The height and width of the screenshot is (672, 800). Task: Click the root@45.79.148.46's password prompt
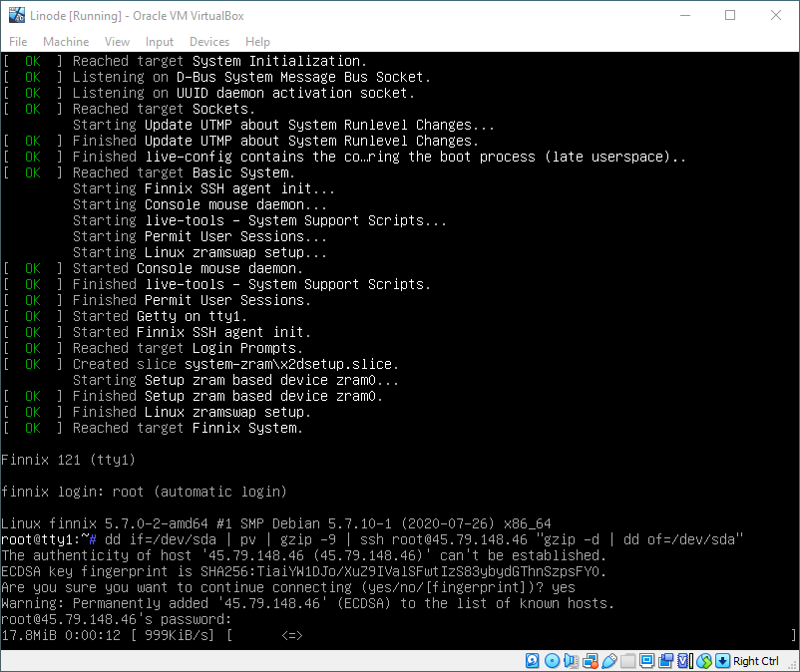pos(117,619)
